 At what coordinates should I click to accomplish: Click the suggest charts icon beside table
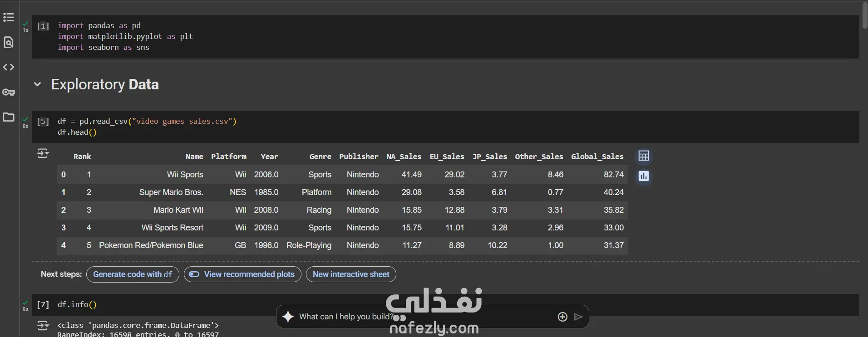click(644, 176)
